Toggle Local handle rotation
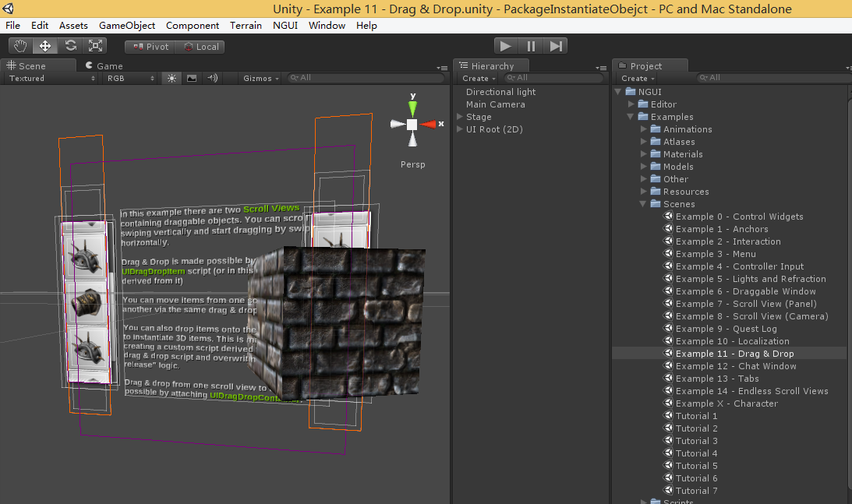This screenshot has width=852, height=504. 200,47
